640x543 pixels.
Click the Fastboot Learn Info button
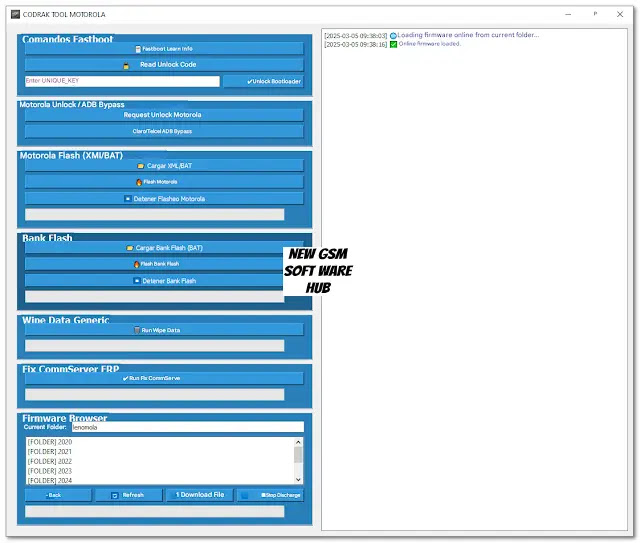pyautogui.click(x=164, y=49)
